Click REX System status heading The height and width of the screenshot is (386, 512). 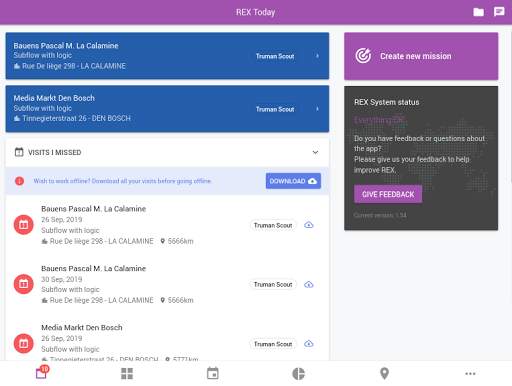click(x=387, y=102)
